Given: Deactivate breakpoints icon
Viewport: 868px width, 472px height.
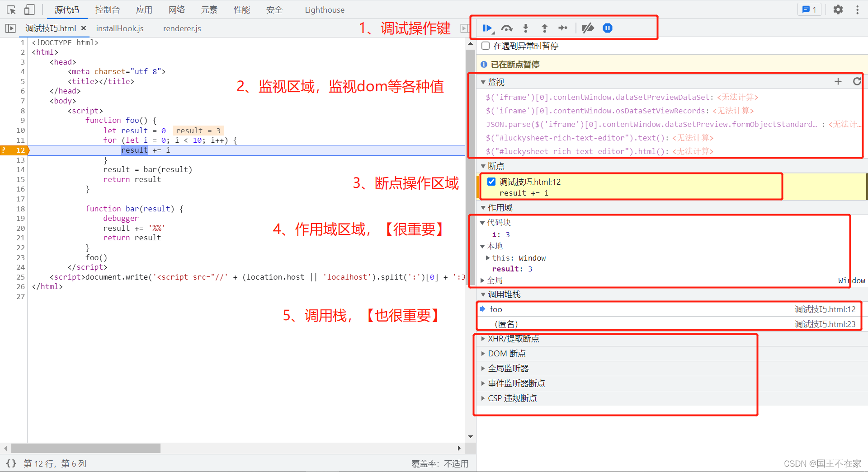Looking at the screenshot, I should tap(588, 28).
